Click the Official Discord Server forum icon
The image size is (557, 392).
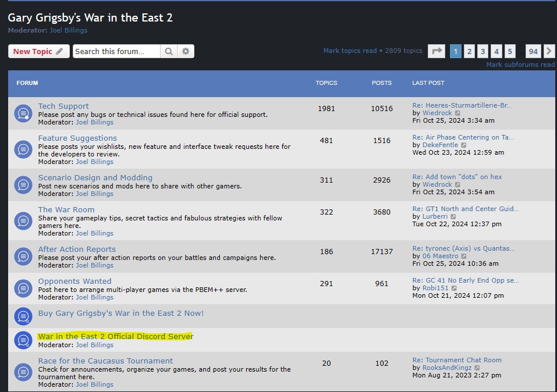pyautogui.click(x=23, y=340)
